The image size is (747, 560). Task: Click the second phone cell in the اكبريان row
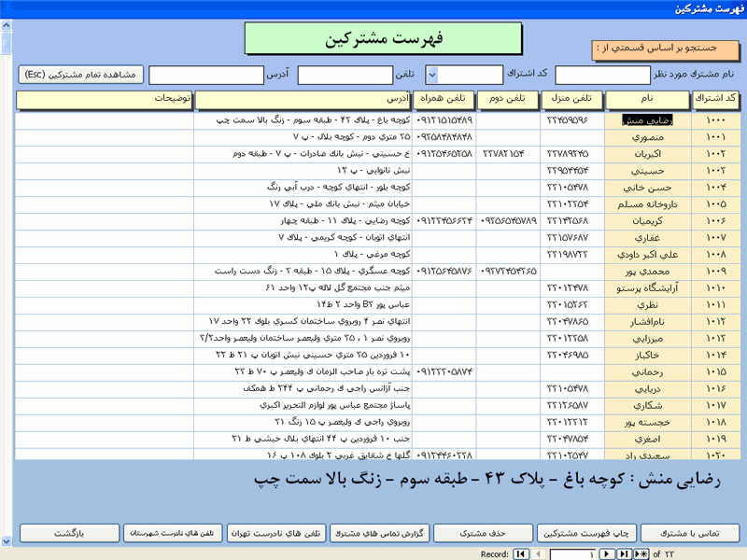click(508, 154)
